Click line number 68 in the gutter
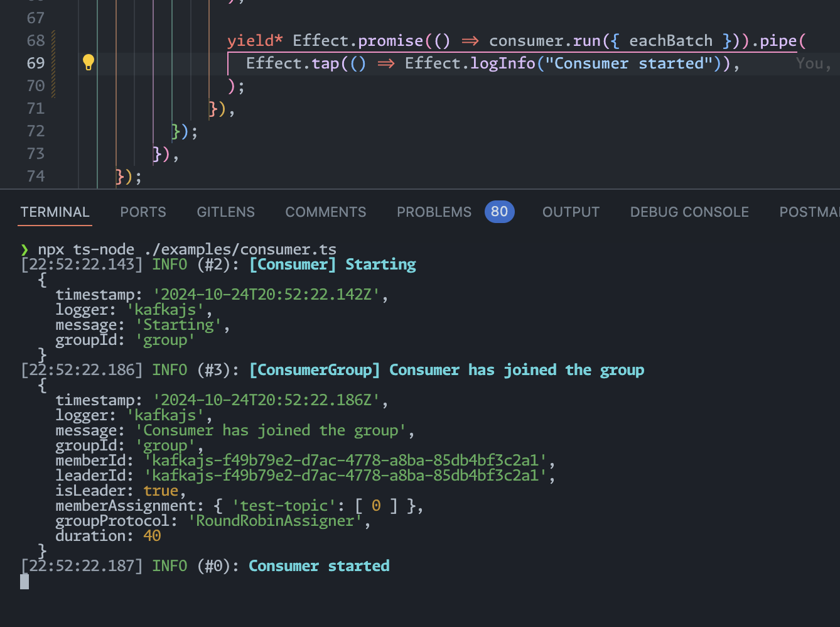840x627 pixels. pyautogui.click(x=36, y=41)
